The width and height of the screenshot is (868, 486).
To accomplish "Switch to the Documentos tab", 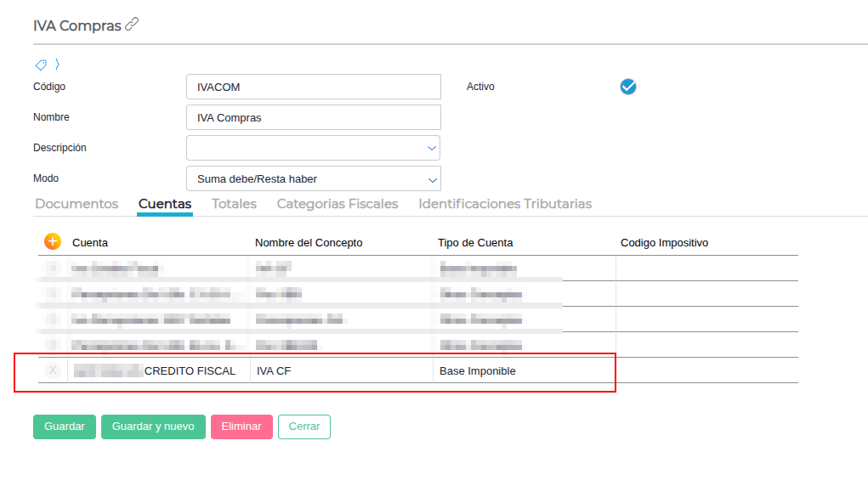I will click(77, 204).
